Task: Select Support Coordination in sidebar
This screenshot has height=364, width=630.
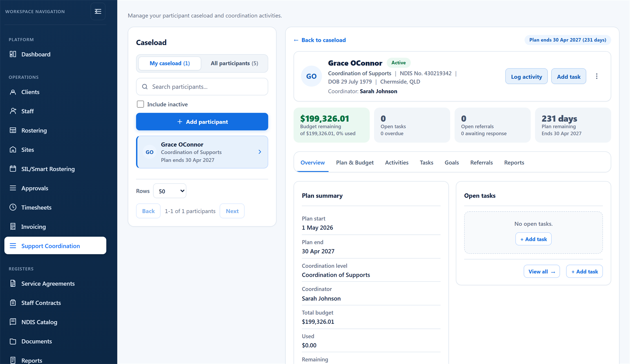Action: [x=55, y=246]
